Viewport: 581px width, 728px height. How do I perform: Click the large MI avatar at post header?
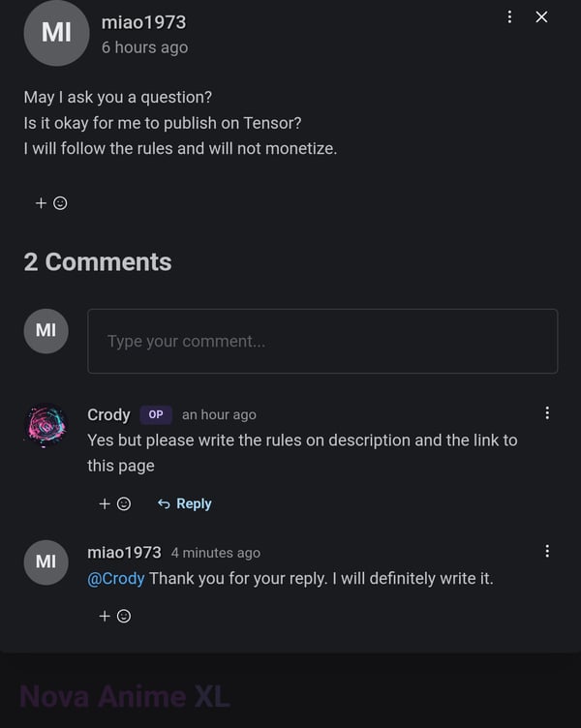coord(56,33)
